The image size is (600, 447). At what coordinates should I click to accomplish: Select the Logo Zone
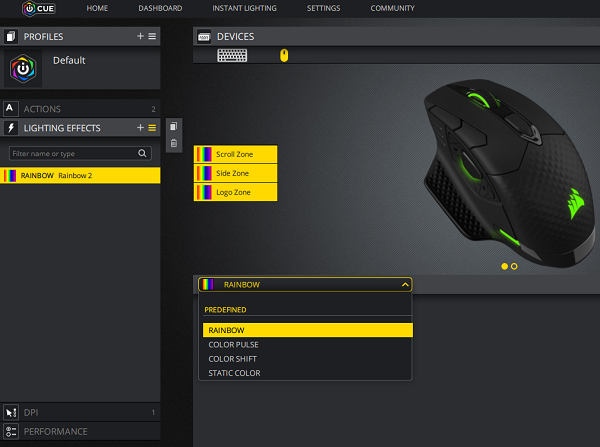coord(235,192)
